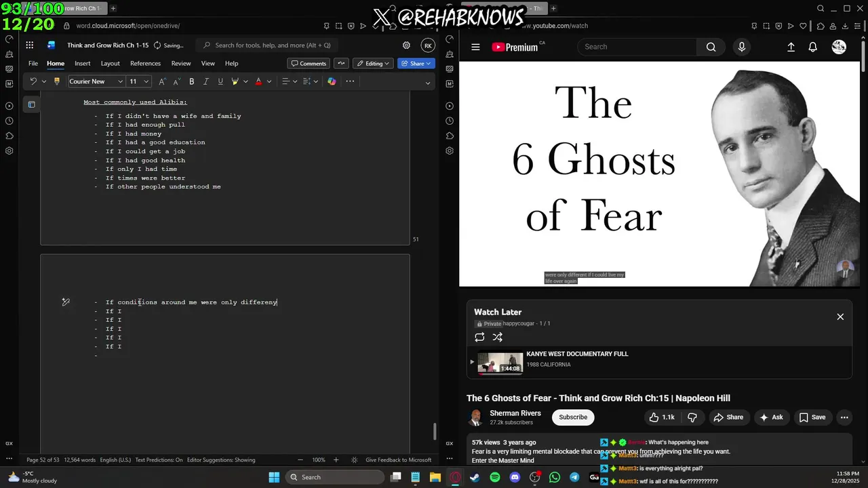Apply the text highlight color
Image resolution: width=868 pixels, height=488 pixels.
235,81
